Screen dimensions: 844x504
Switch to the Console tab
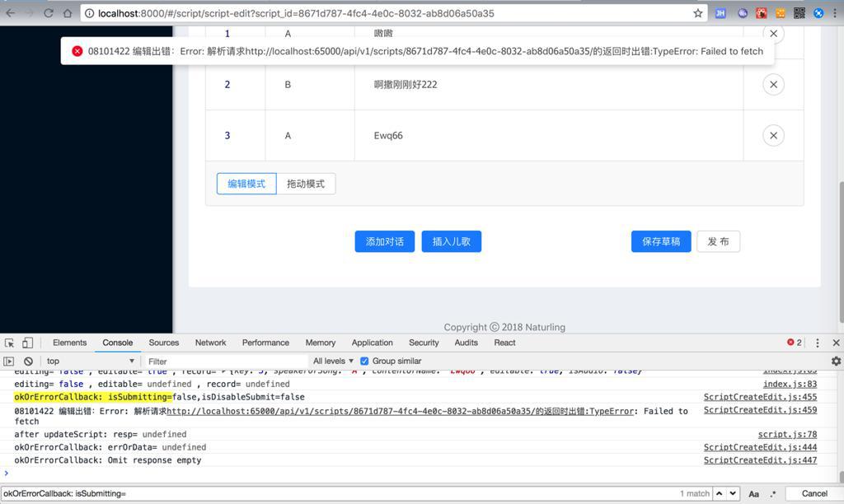point(117,343)
